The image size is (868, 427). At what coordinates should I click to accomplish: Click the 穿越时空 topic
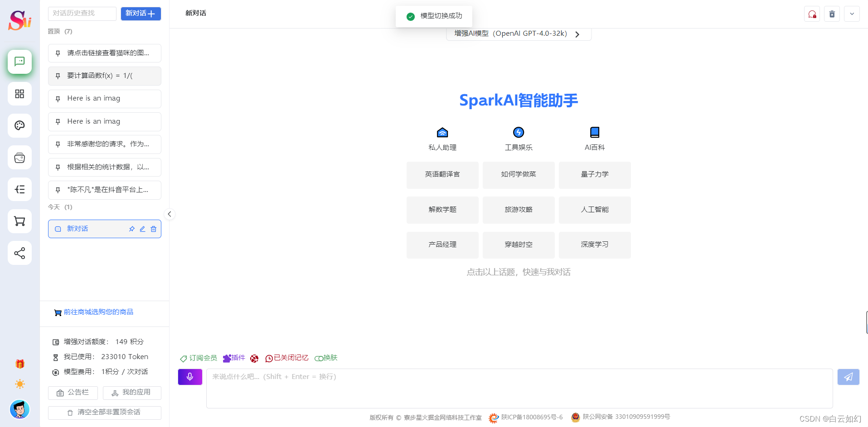[519, 245]
